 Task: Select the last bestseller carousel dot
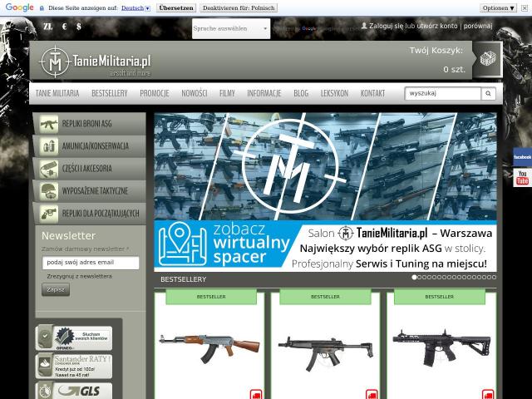point(494,277)
